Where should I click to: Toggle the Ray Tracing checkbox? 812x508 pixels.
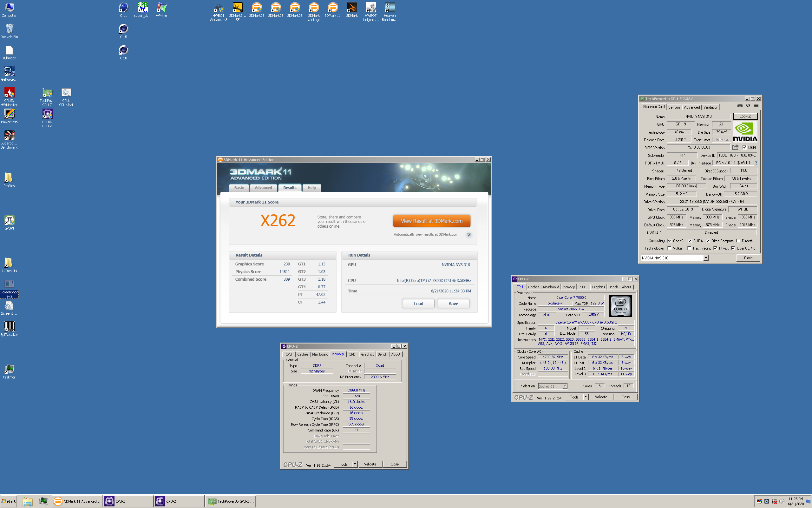tap(689, 248)
